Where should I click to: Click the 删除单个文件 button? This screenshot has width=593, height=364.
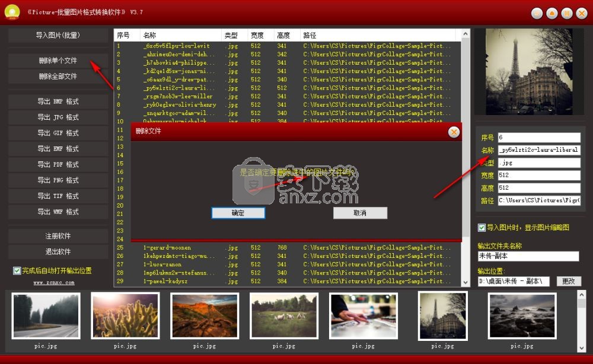coord(58,60)
